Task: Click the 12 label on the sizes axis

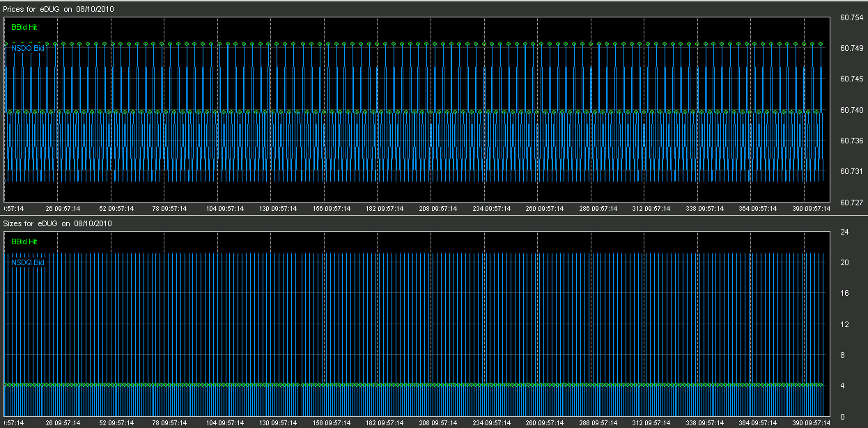Action: [x=844, y=324]
